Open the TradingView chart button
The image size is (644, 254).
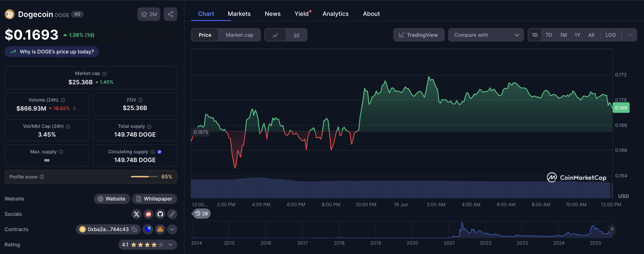419,35
